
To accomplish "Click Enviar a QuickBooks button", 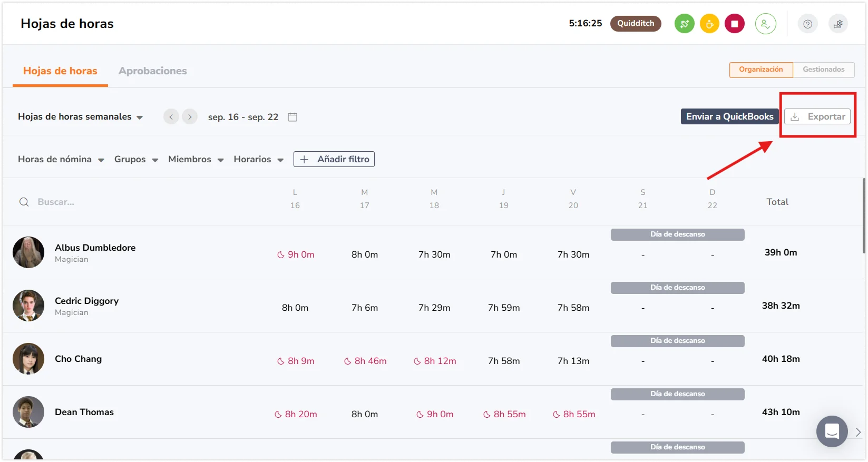I will point(729,116).
